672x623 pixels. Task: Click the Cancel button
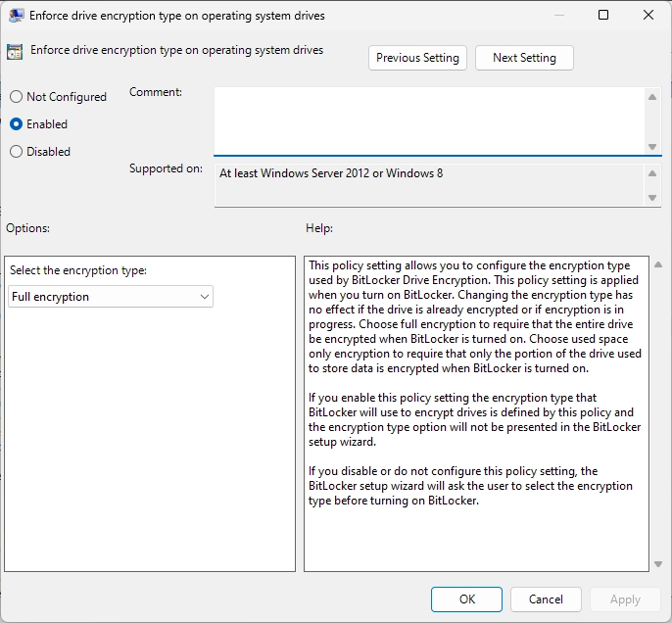[x=546, y=599]
